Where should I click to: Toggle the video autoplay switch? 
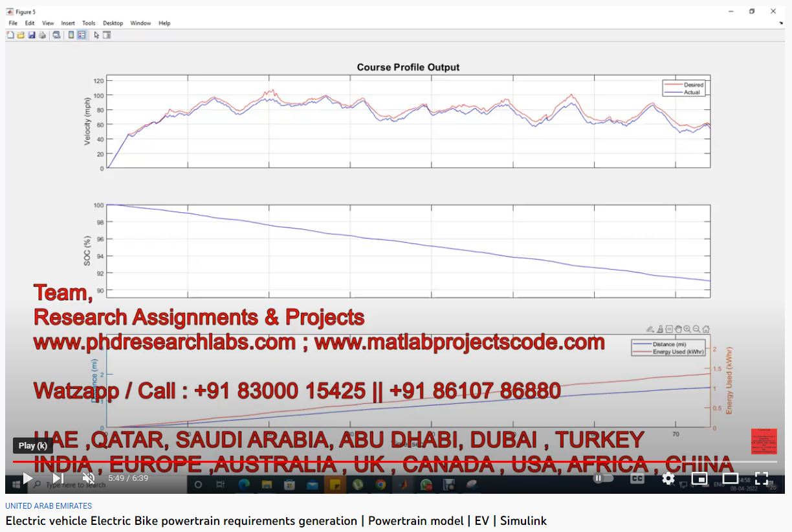point(603,478)
